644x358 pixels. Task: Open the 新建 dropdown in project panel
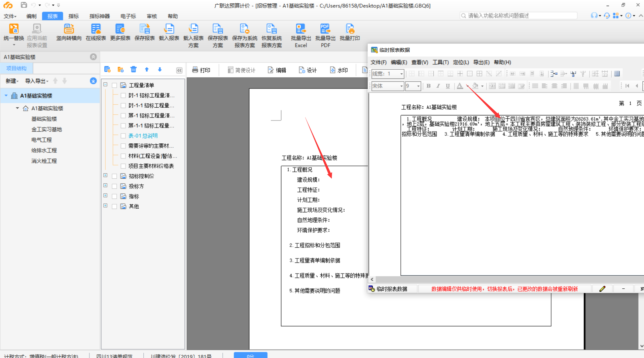[12, 81]
